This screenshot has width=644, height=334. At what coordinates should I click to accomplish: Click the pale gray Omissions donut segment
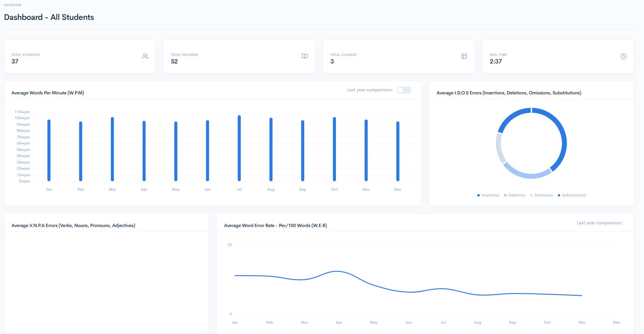(499, 148)
